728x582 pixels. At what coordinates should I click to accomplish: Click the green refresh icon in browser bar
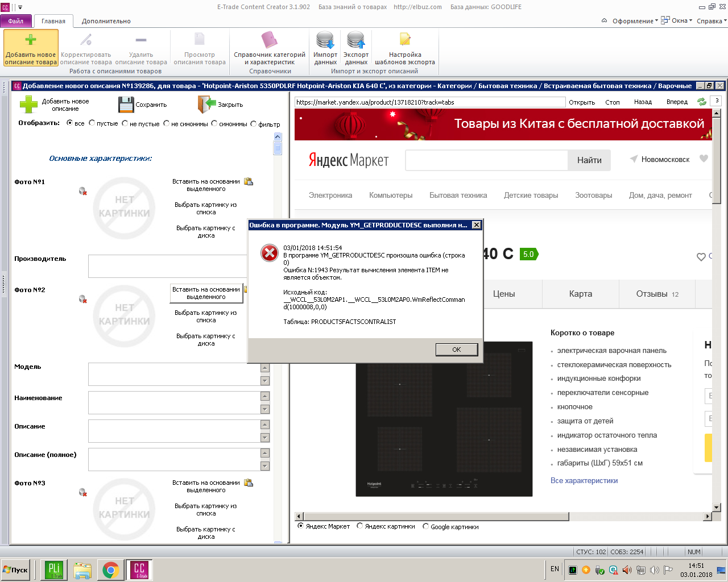(702, 102)
